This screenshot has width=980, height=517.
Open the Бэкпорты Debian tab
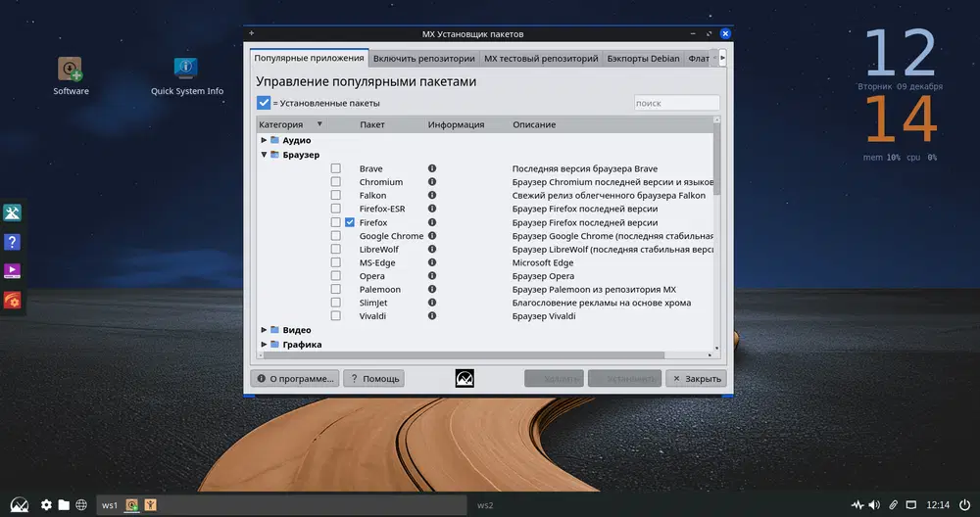coord(644,59)
